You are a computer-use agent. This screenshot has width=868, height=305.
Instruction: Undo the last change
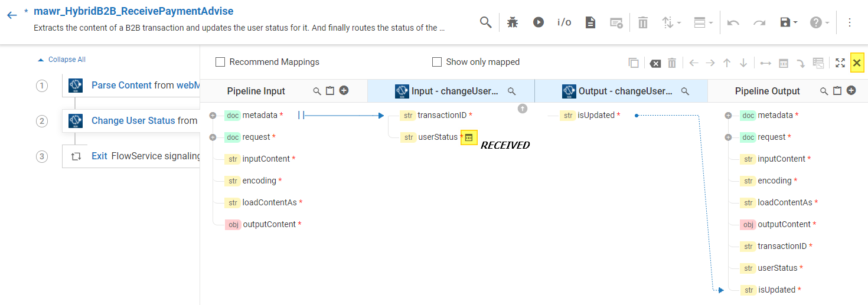(x=733, y=22)
